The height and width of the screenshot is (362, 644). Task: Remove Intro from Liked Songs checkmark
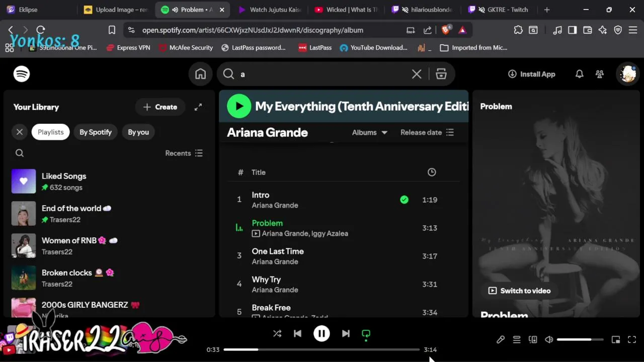(x=404, y=200)
